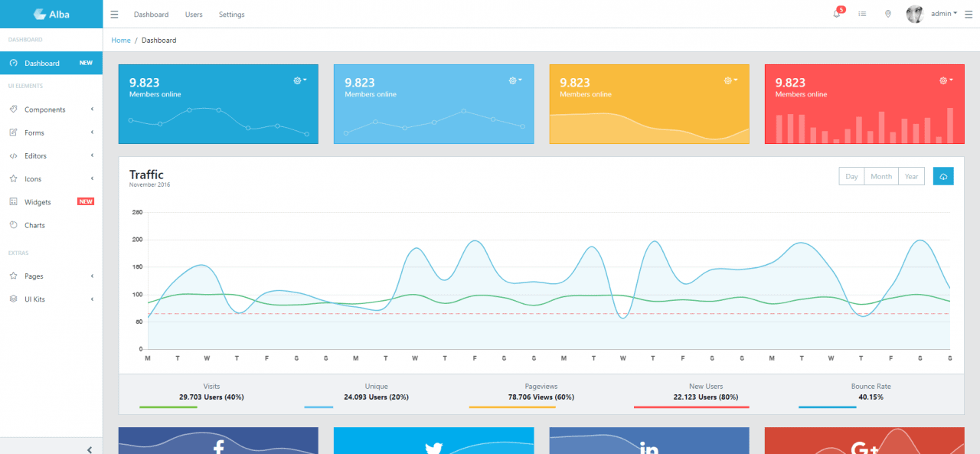Open the notifications bell icon
This screenshot has height=454, width=980.
tap(837, 14)
